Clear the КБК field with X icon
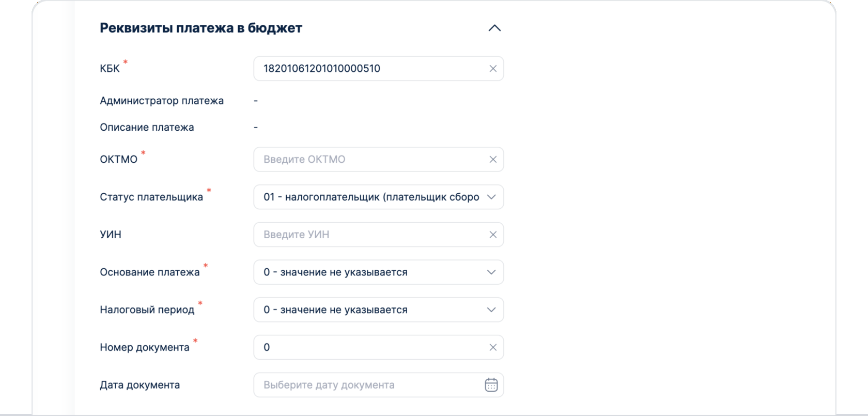The height and width of the screenshot is (416, 868). (493, 69)
